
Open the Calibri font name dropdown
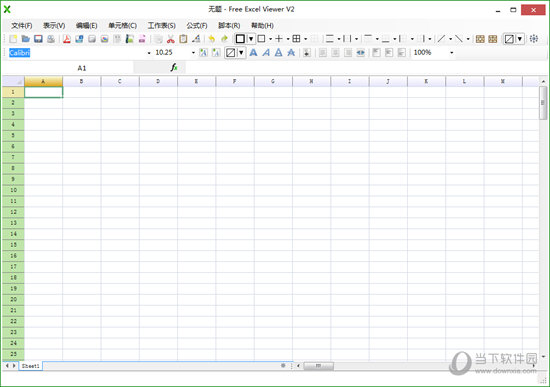click(149, 53)
